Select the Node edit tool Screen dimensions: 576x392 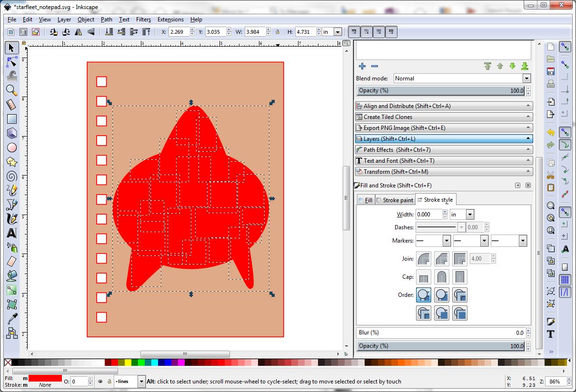(12, 62)
